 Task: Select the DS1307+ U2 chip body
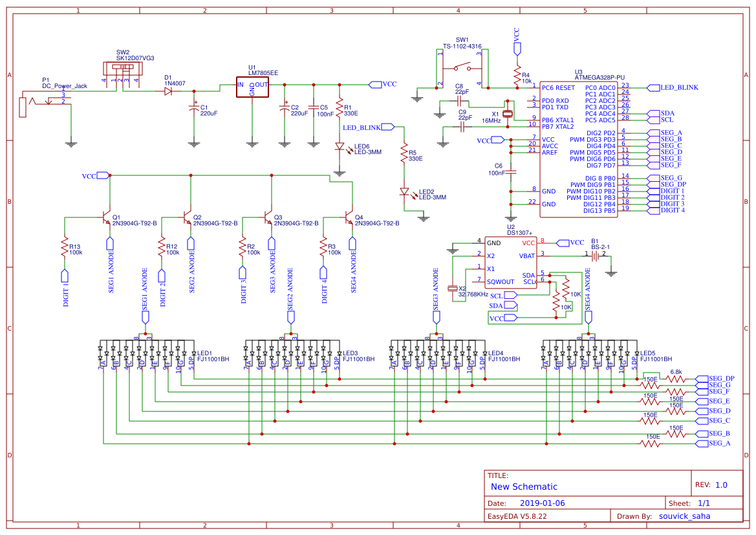(x=511, y=263)
